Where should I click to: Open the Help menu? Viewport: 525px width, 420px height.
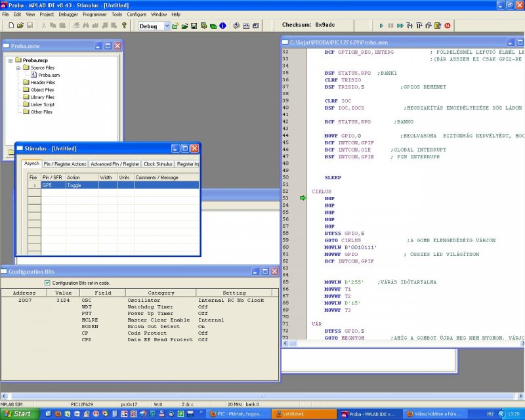pos(176,14)
